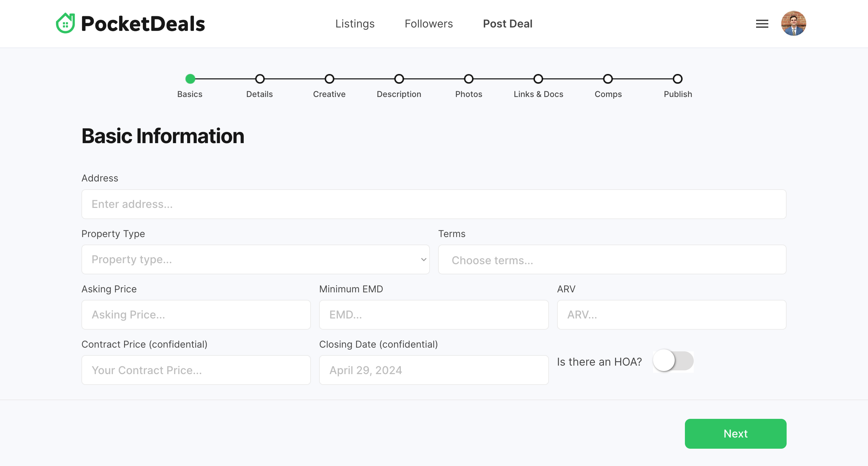Screen dimensions: 868x466
Task: Select the Links & Docs step marker
Action: [x=538, y=79]
